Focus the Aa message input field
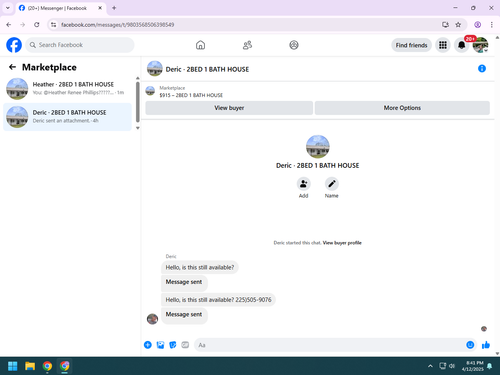Viewport: 500px width, 375px height. (329, 345)
